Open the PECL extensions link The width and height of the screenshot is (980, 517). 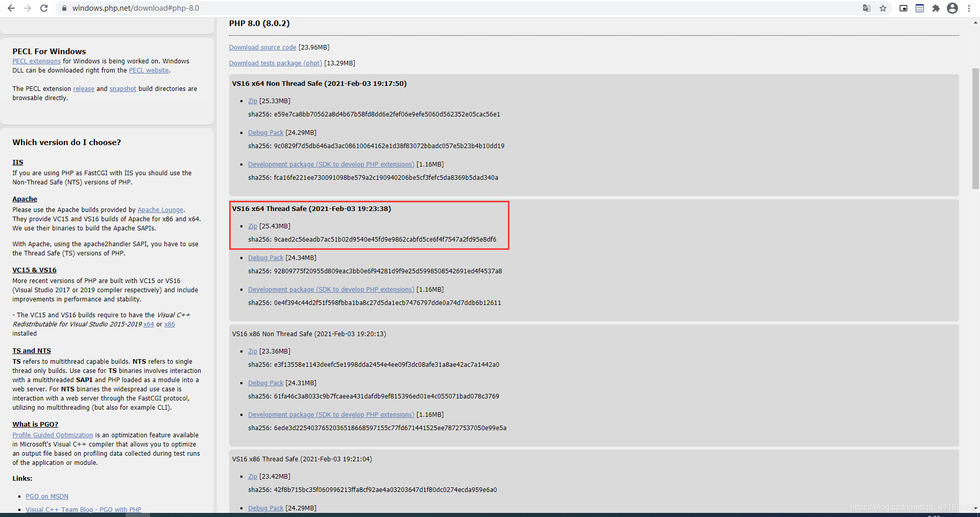click(x=36, y=61)
